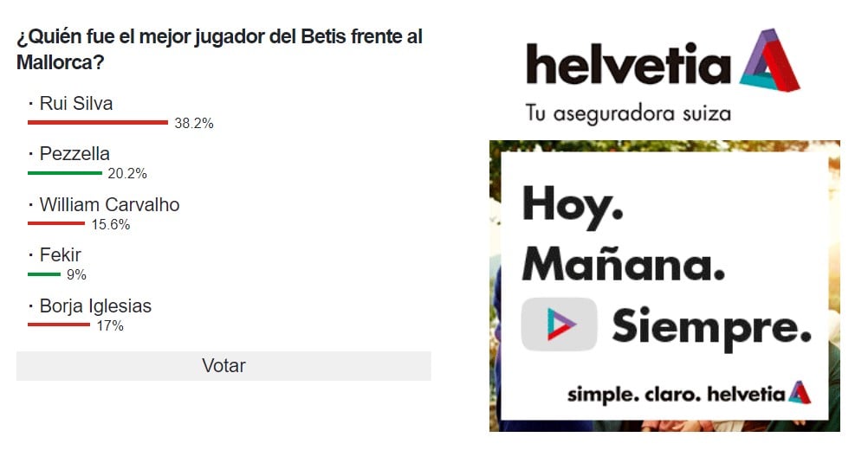
Task: Click Rui Silva's red percentage bar
Action: pyautogui.click(x=98, y=123)
